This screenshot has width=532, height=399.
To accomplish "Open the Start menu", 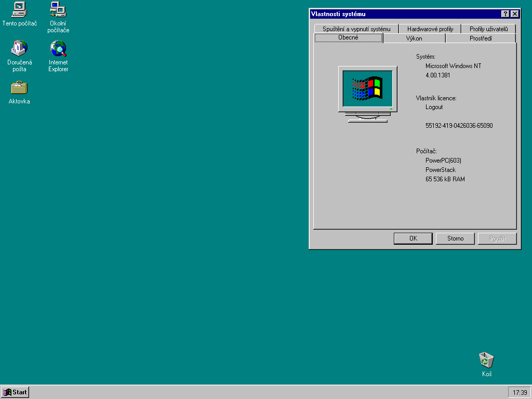I will 15,392.
